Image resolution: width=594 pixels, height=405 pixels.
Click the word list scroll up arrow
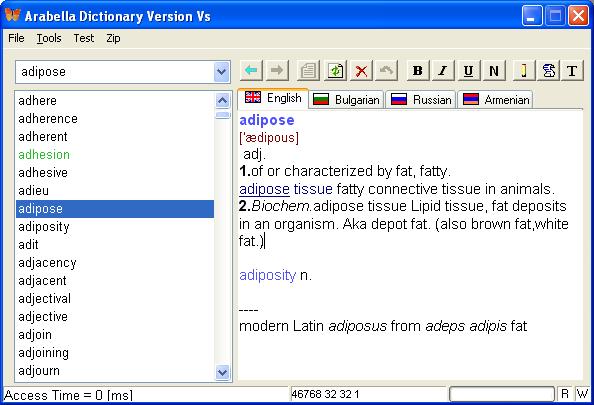point(222,100)
